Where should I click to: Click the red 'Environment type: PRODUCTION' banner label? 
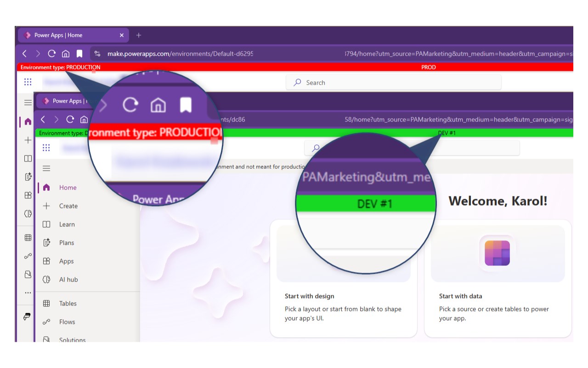tap(60, 67)
